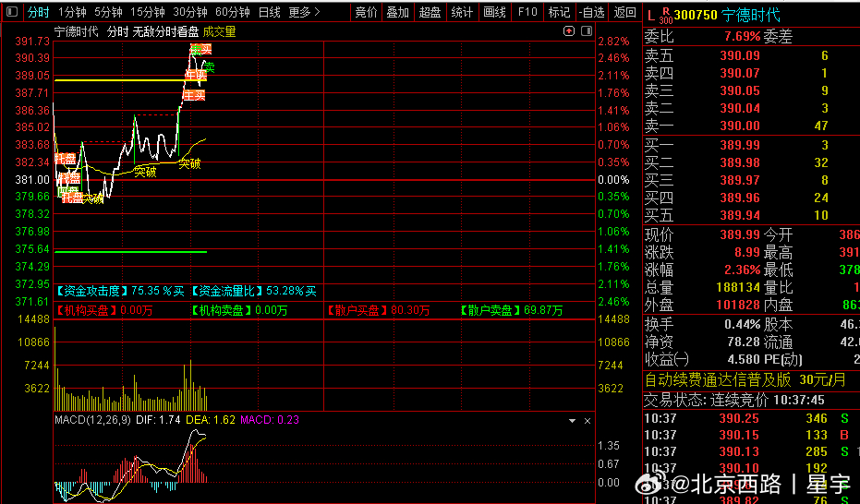Select the 15分钟 period tab
Image resolution: width=860 pixels, height=504 pixels.
(148, 12)
